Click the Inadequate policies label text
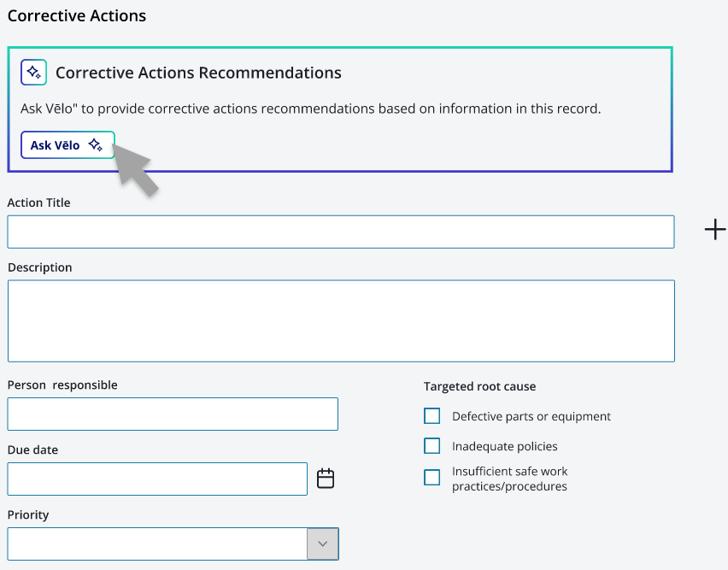 click(x=505, y=446)
